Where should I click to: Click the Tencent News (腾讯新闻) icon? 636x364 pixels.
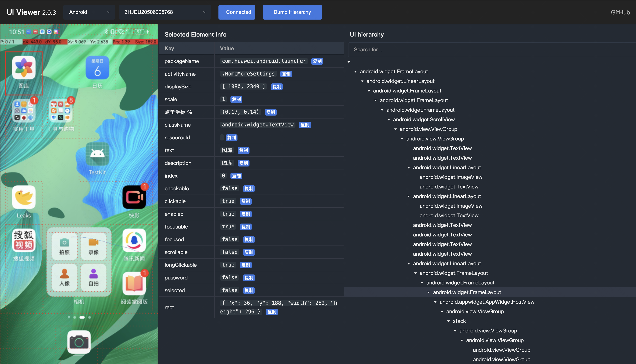tap(134, 241)
